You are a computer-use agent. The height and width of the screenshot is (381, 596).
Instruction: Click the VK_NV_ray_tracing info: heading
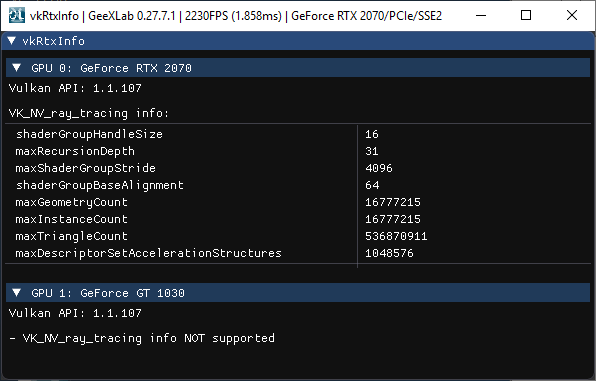89,113
